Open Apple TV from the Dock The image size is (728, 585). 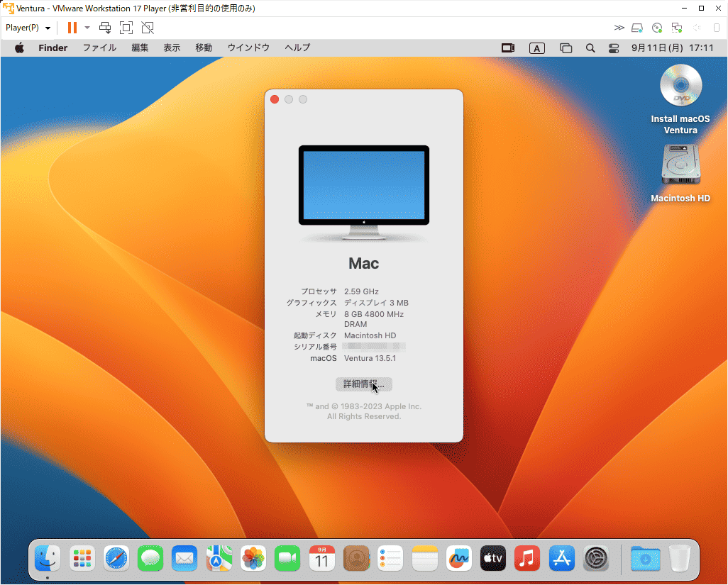[x=492, y=558]
